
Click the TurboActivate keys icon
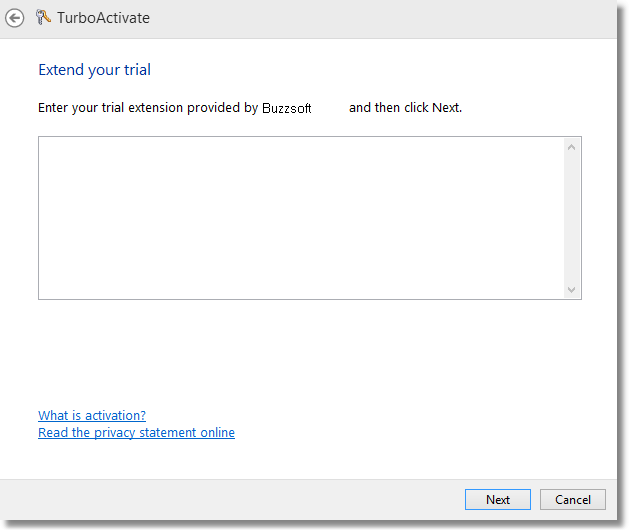(x=42, y=17)
